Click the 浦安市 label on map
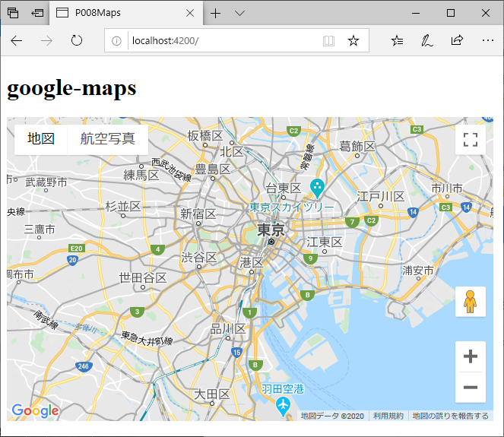Image resolution: width=504 pixels, height=437 pixels. (x=418, y=271)
